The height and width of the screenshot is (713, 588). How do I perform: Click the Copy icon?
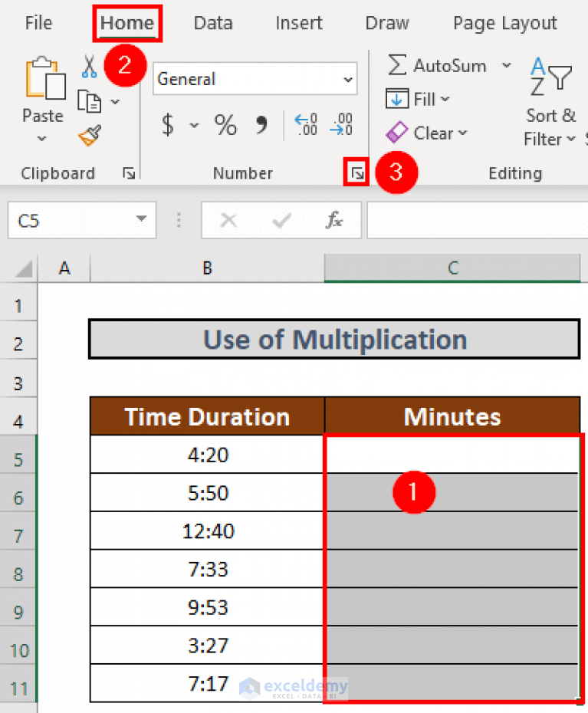89,101
